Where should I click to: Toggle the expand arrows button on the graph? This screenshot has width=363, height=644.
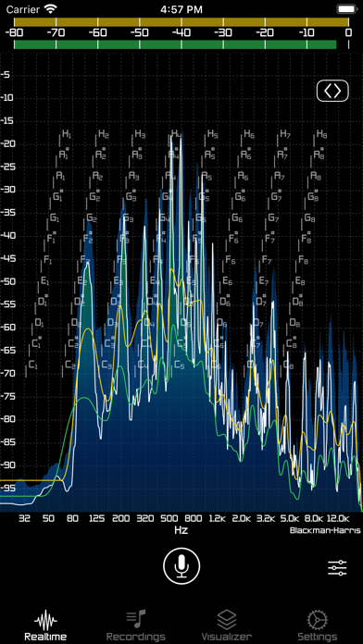pos(332,91)
